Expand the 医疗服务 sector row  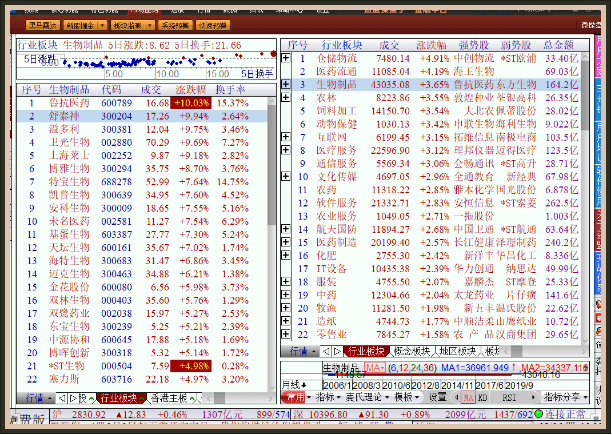coord(286,150)
